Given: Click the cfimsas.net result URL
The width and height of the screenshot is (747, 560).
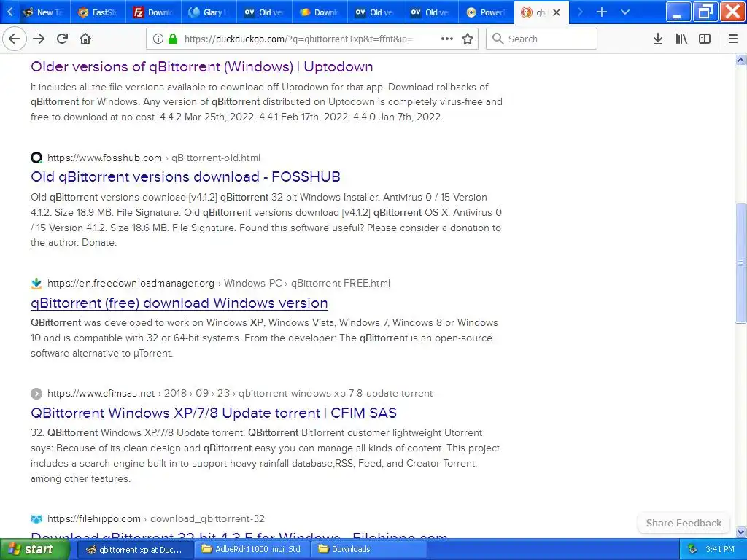Looking at the screenshot, I should [x=239, y=393].
